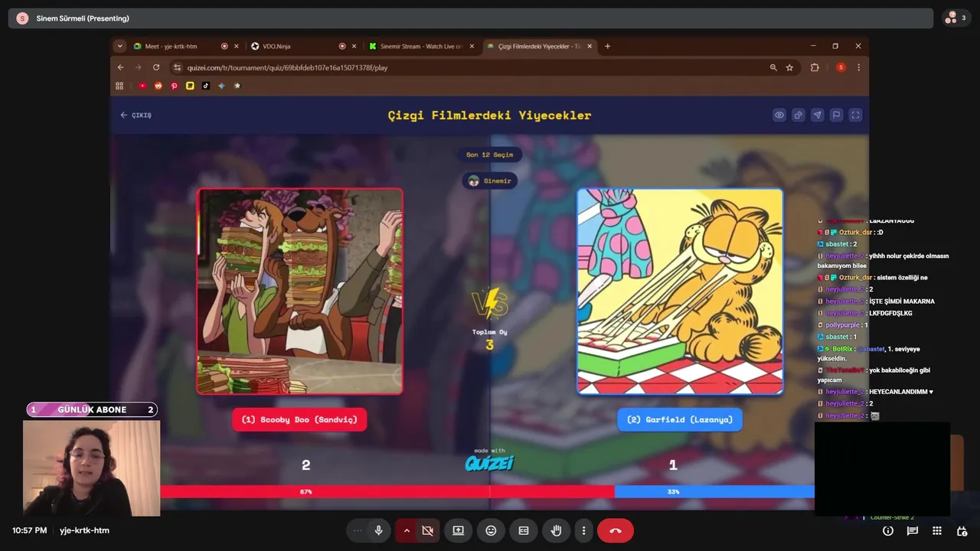Pick the Scooby Doo sandwich image
The width and height of the screenshot is (980, 551).
click(300, 292)
